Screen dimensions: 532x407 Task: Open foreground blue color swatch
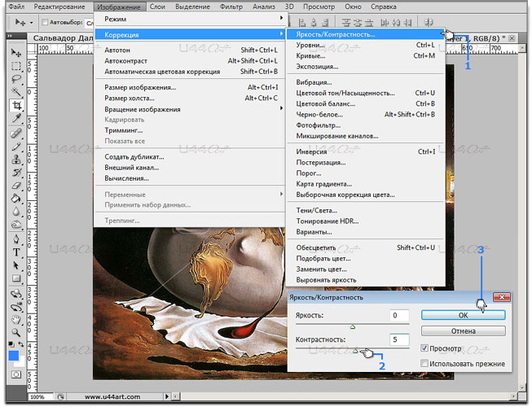click(x=14, y=356)
